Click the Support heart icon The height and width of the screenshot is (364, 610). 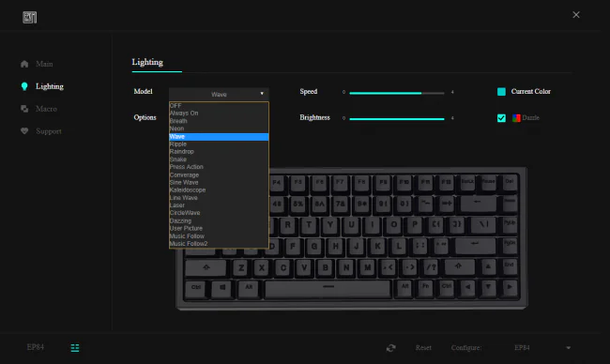[24, 131]
